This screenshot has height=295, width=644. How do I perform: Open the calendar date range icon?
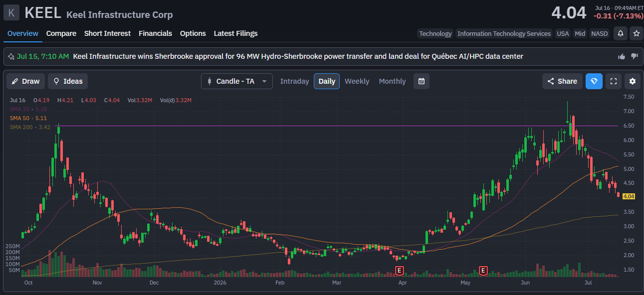pos(421,81)
